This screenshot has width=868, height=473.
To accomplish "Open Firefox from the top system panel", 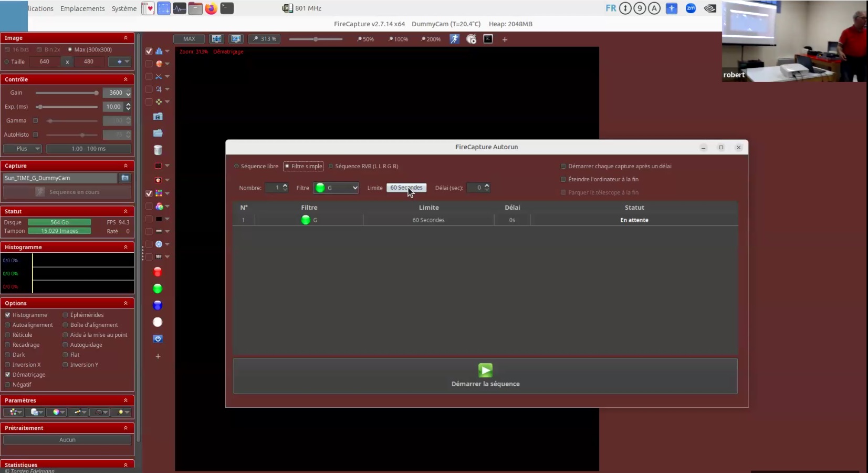I will click(211, 8).
